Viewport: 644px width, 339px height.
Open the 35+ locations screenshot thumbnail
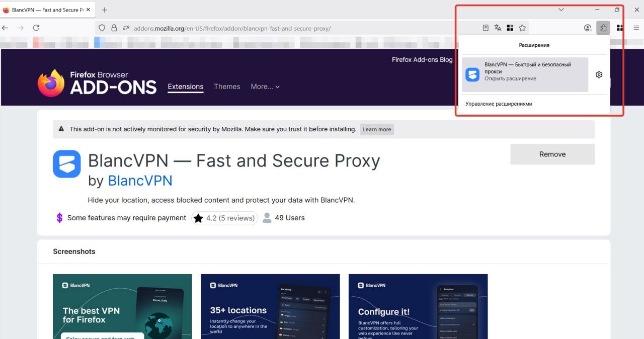270,306
